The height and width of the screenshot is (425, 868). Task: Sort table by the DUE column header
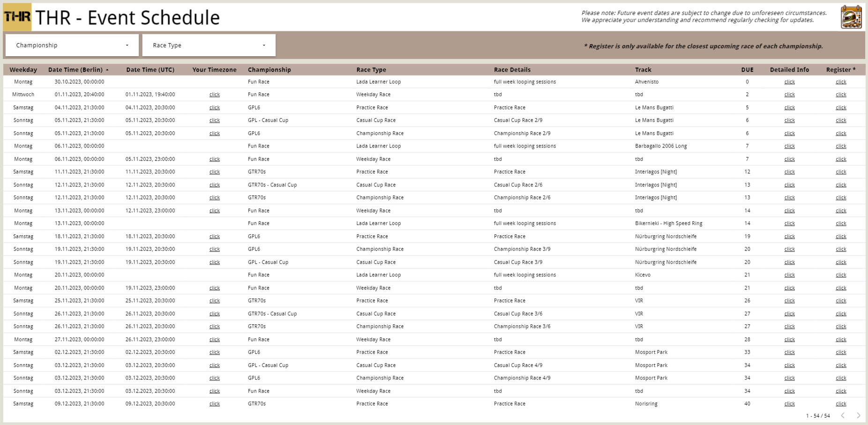pos(747,70)
